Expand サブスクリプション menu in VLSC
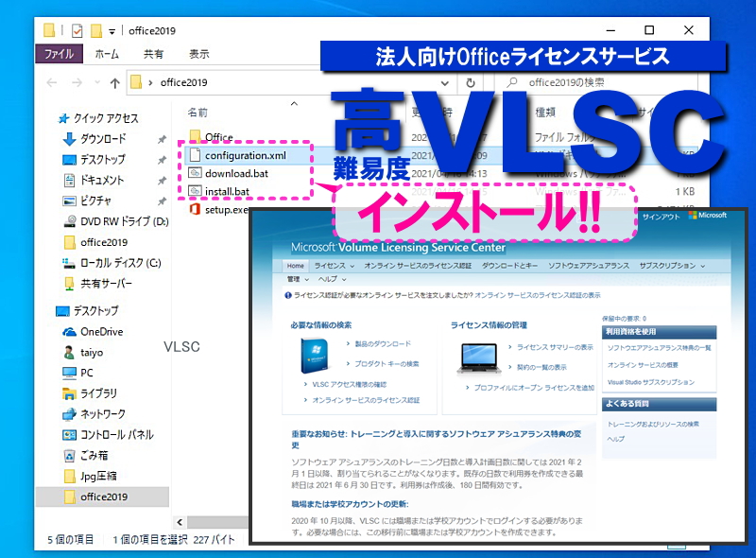 672,266
